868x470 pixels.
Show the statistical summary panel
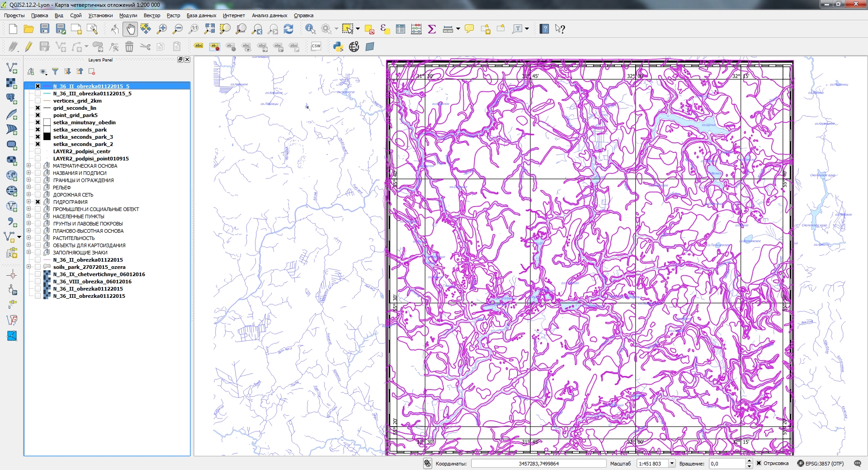point(431,28)
